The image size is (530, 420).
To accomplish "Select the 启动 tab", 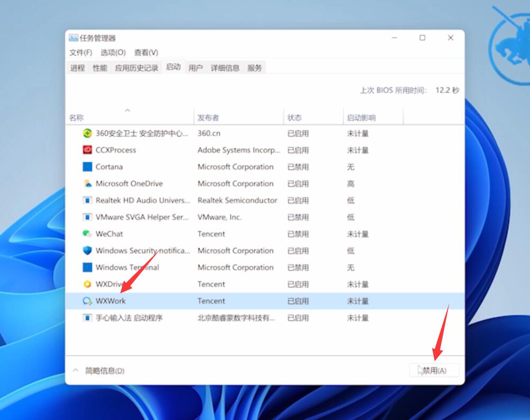I will 173,67.
